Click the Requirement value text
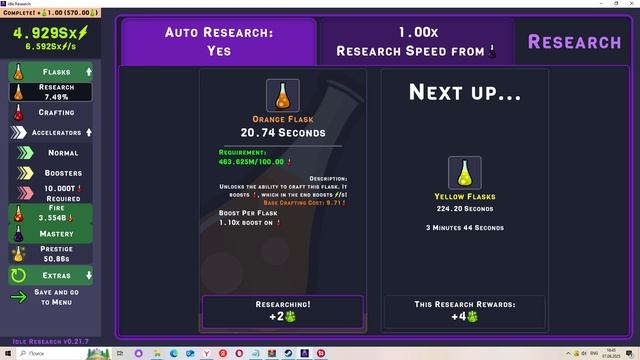 255,162
